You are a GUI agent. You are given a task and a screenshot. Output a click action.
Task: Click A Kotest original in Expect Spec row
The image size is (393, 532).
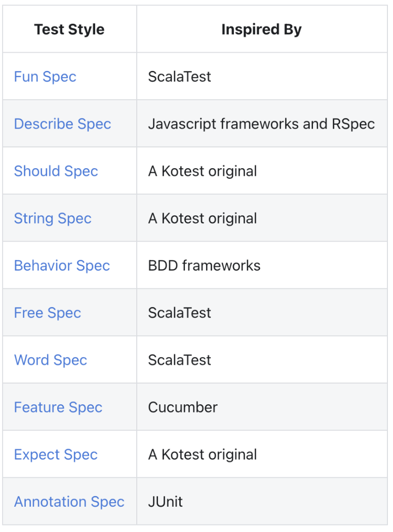(x=202, y=454)
